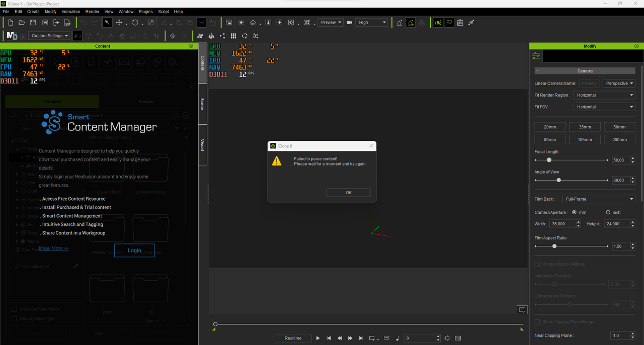Open the Preview render mode dropdown
Screen dimensions: 644x345
[x=331, y=23]
